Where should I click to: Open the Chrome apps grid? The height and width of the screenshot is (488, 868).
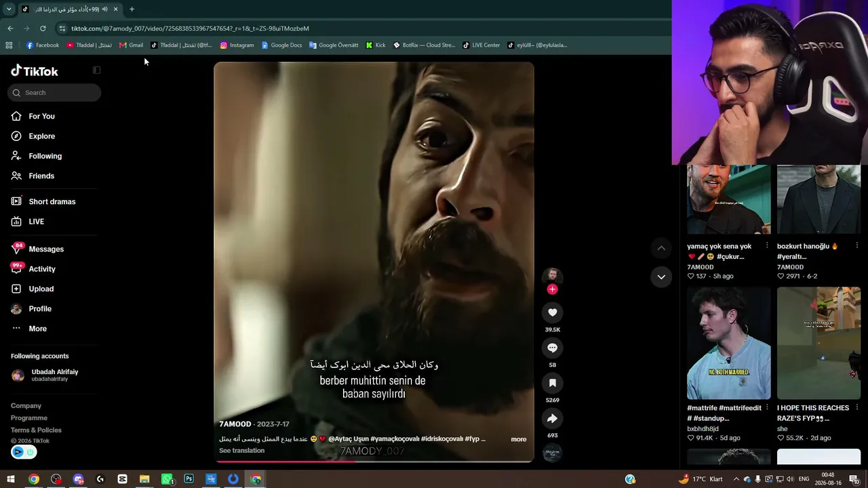[x=9, y=45]
